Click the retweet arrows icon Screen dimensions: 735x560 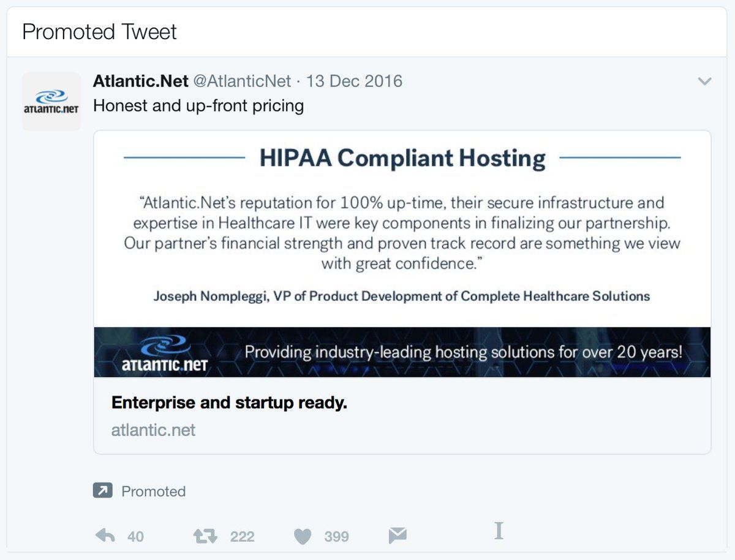[x=205, y=536]
